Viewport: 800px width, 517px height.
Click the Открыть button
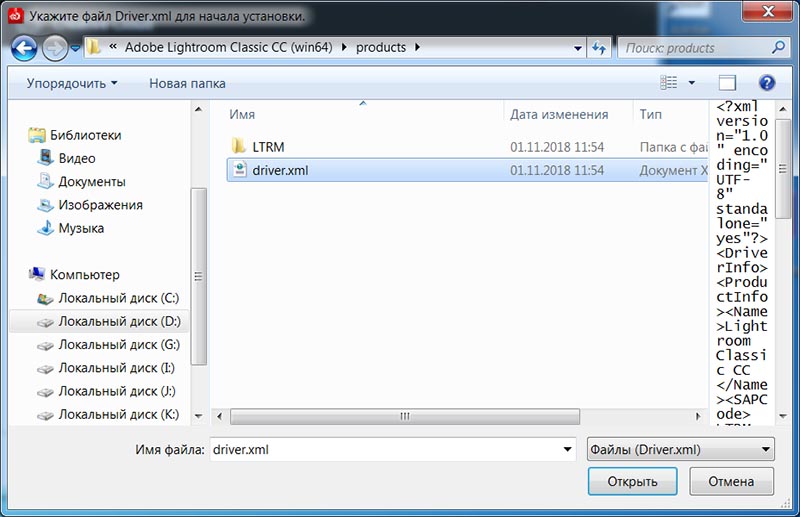632,481
